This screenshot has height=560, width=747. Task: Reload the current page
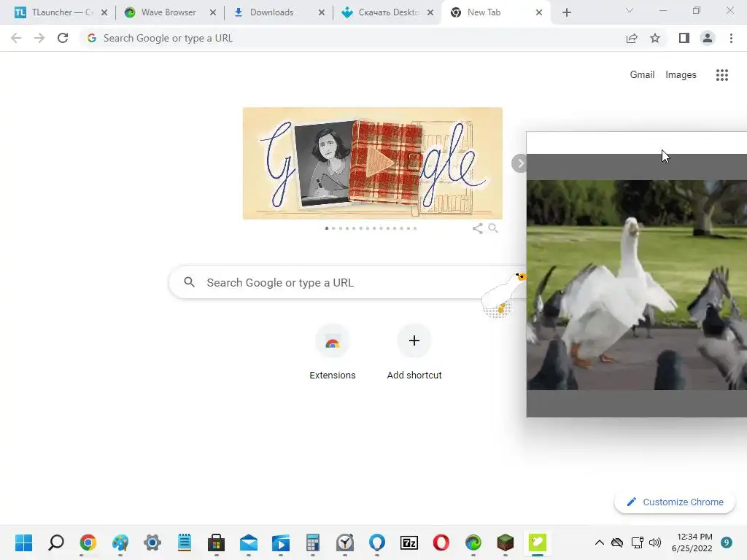coord(63,38)
